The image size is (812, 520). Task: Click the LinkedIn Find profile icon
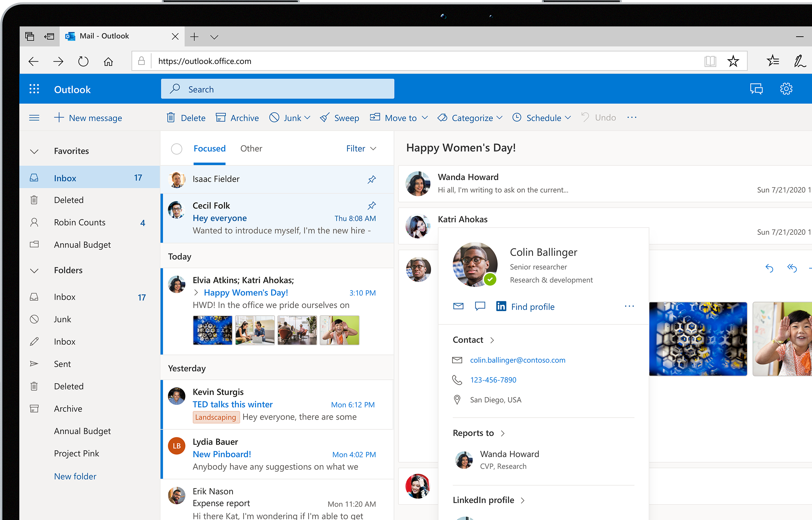tap(502, 306)
